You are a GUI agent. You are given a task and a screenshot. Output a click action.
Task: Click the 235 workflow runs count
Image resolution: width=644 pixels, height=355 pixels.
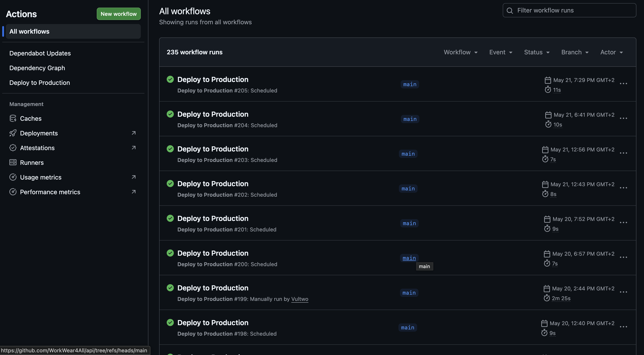195,52
